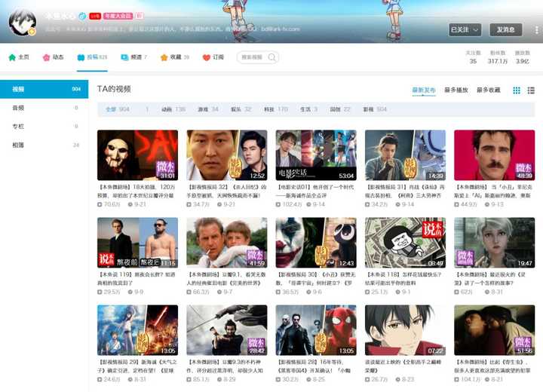
Task: Click the red live badge beside username
Action: [95, 16]
